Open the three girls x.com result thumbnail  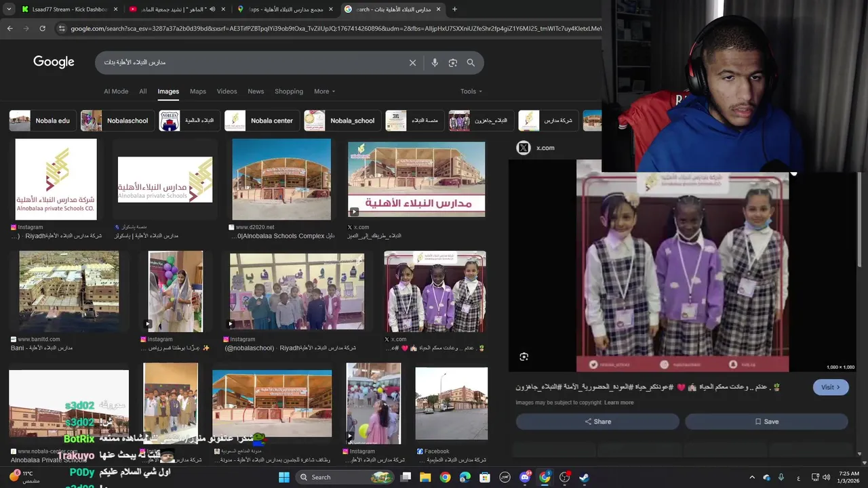(x=435, y=291)
